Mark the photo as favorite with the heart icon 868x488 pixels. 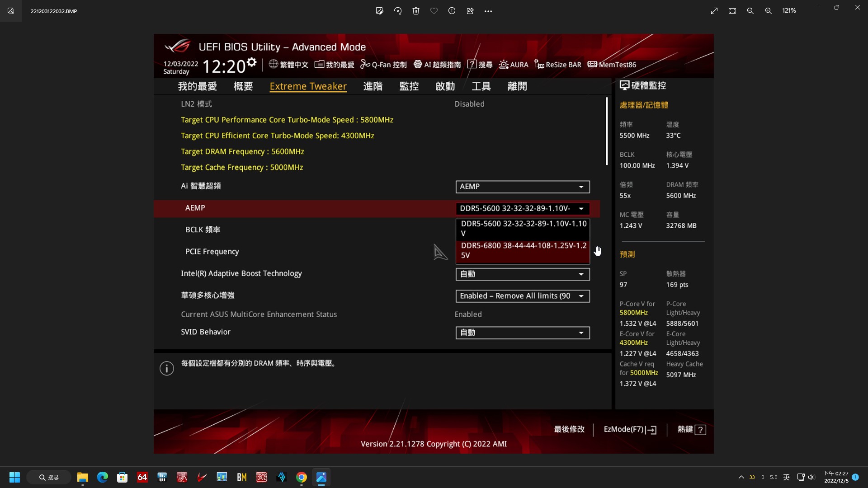pos(434,11)
